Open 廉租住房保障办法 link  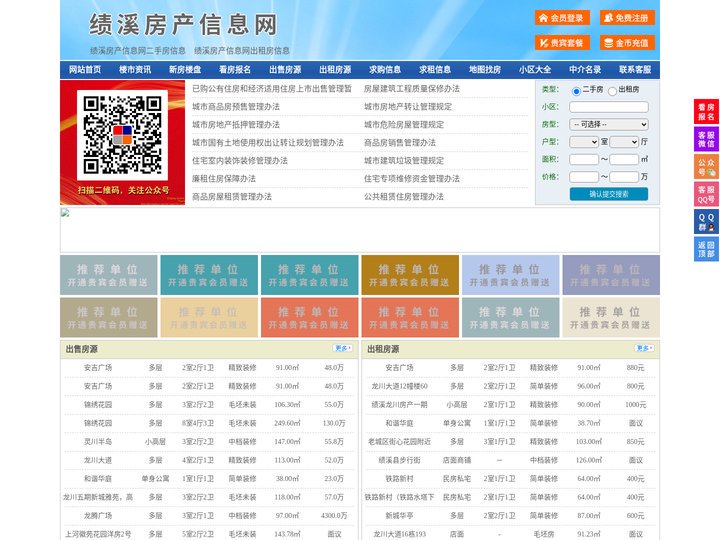tap(224, 179)
